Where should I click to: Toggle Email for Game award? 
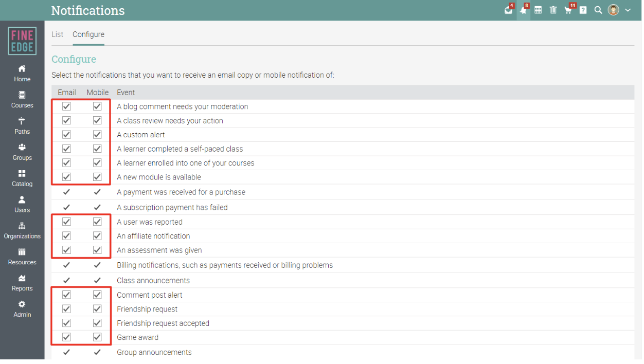[x=66, y=337]
